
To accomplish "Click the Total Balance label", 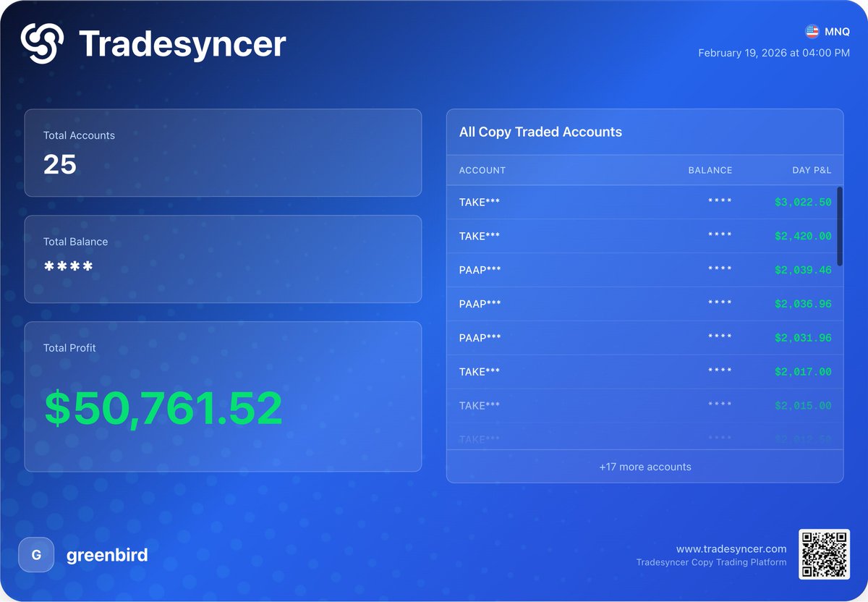I will point(75,242).
